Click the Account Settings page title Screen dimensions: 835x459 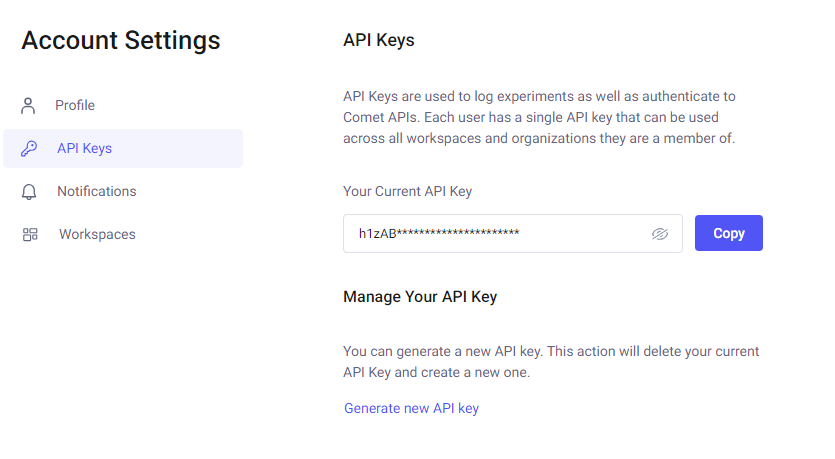(x=121, y=40)
